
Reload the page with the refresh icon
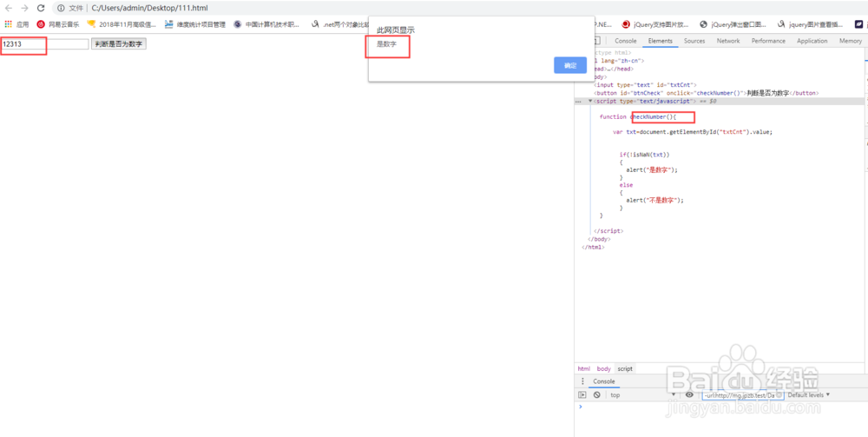coord(41,9)
